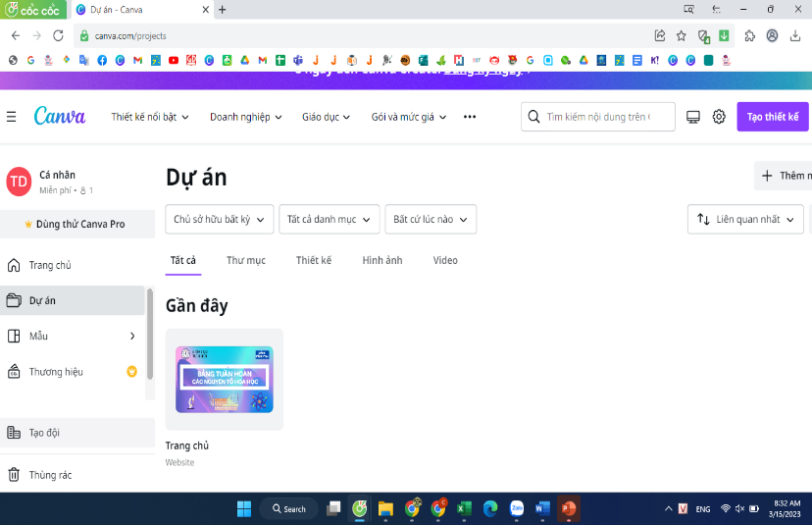Switch to the Thư mục tab
The image size is (812, 525).
pos(246,260)
